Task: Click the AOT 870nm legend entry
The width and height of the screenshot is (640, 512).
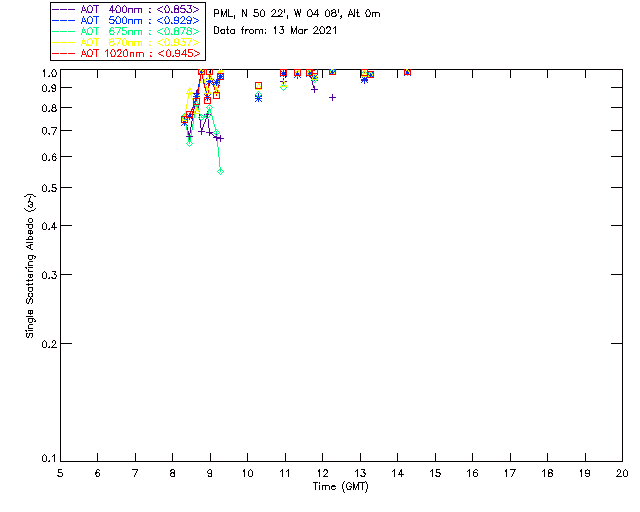Action: point(127,42)
